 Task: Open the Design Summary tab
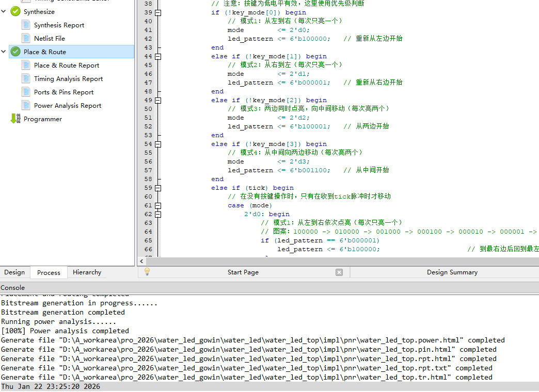[452, 272]
